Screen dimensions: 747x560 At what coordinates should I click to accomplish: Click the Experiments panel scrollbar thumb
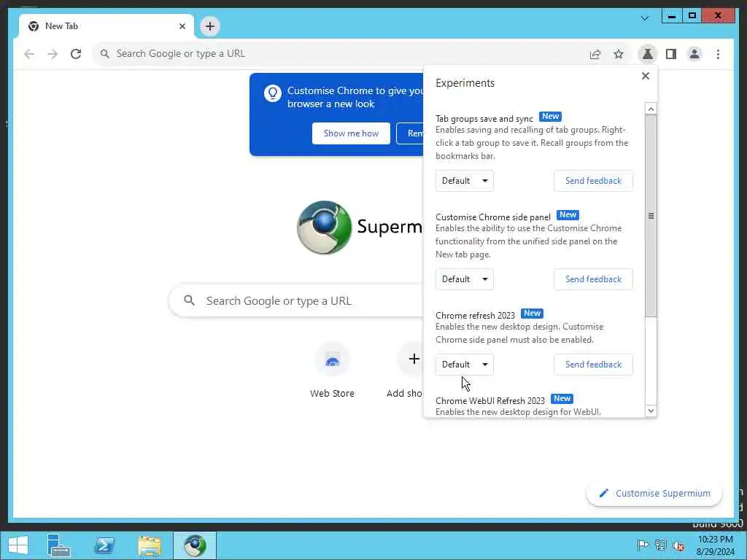[x=651, y=216]
